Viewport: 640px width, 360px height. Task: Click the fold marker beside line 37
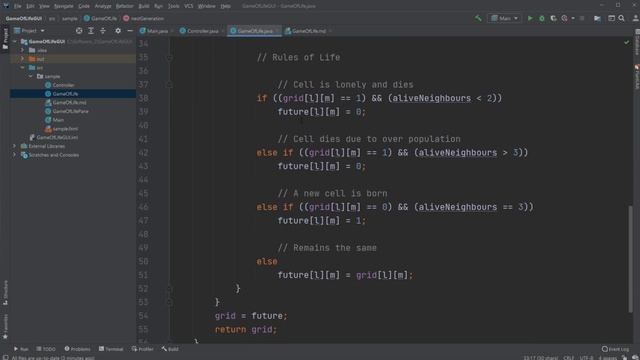169,84
